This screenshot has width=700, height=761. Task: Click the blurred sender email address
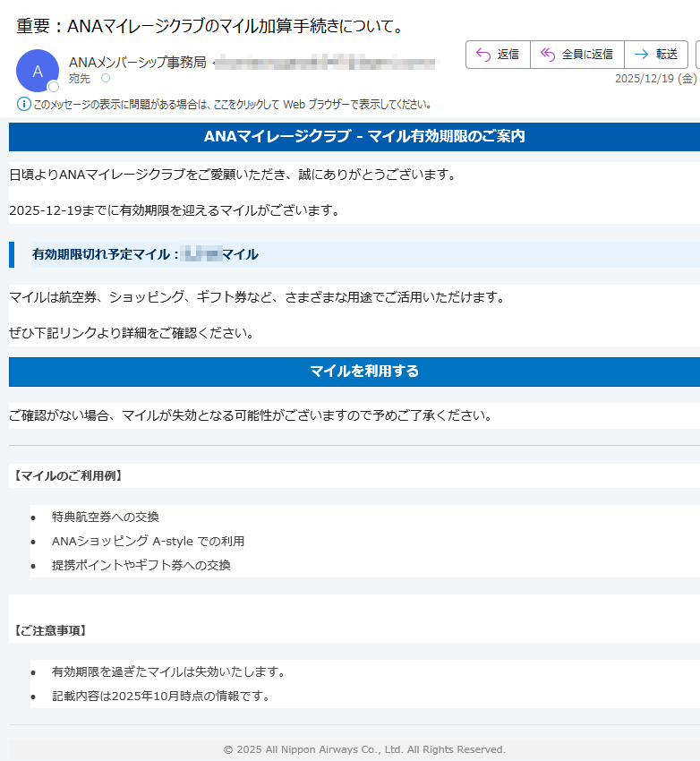tap(327, 63)
